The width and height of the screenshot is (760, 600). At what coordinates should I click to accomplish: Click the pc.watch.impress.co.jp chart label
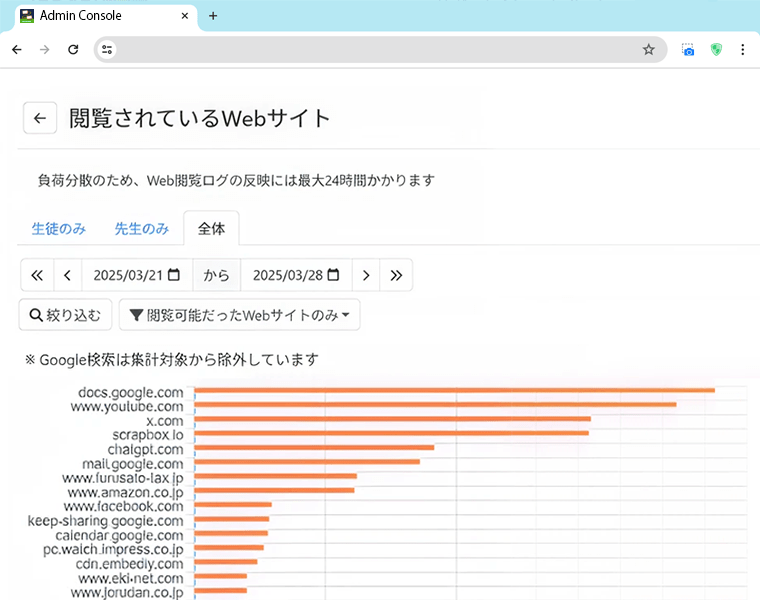113,550
